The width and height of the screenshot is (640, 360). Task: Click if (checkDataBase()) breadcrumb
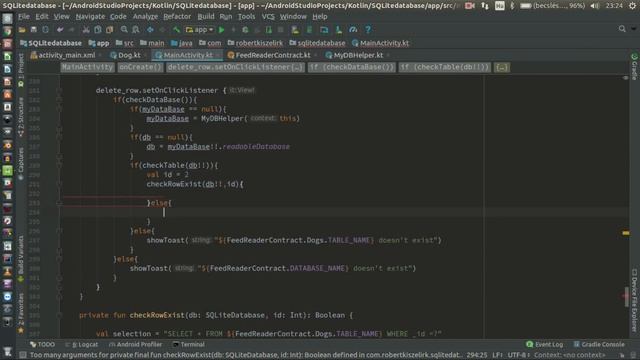click(351, 67)
